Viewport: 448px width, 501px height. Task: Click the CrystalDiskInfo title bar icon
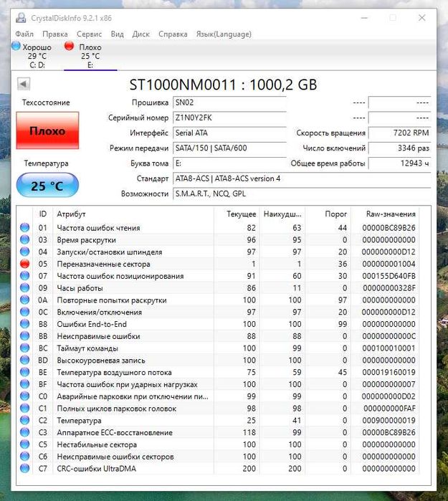pyautogui.click(x=21, y=18)
